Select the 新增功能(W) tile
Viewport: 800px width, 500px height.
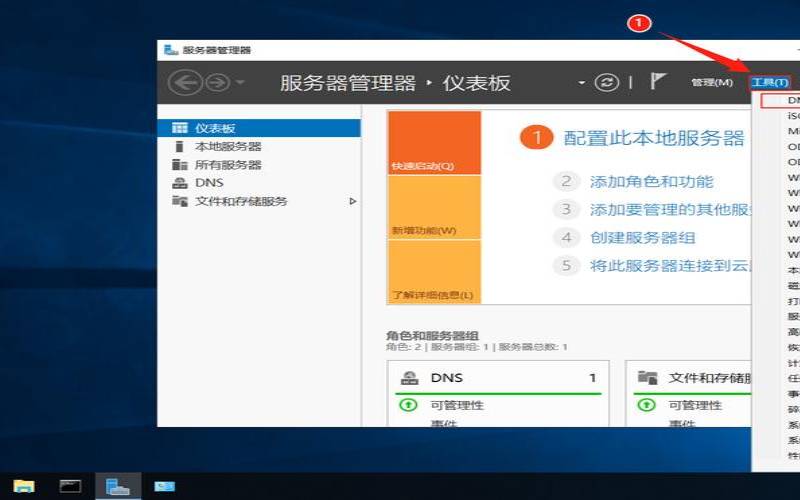tap(434, 207)
